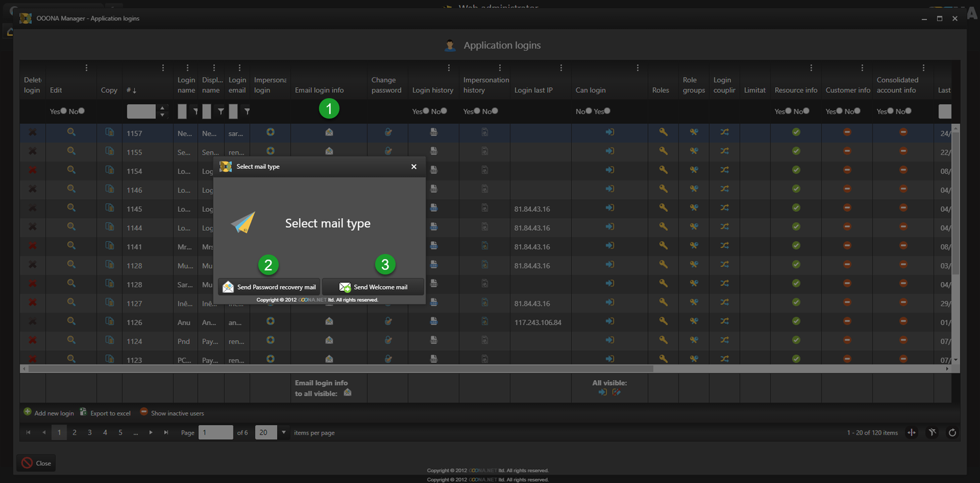
Task: Open Roles key icon for first row
Action: (x=663, y=132)
